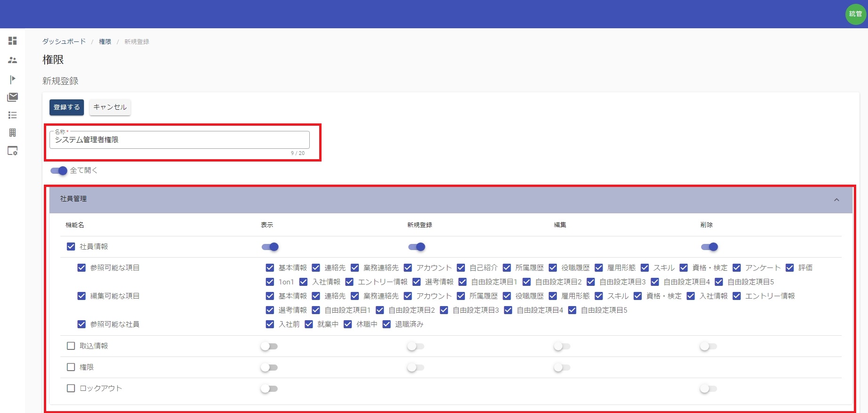Open the dashboard icon in sidebar
The width and height of the screenshot is (868, 413).
13,41
